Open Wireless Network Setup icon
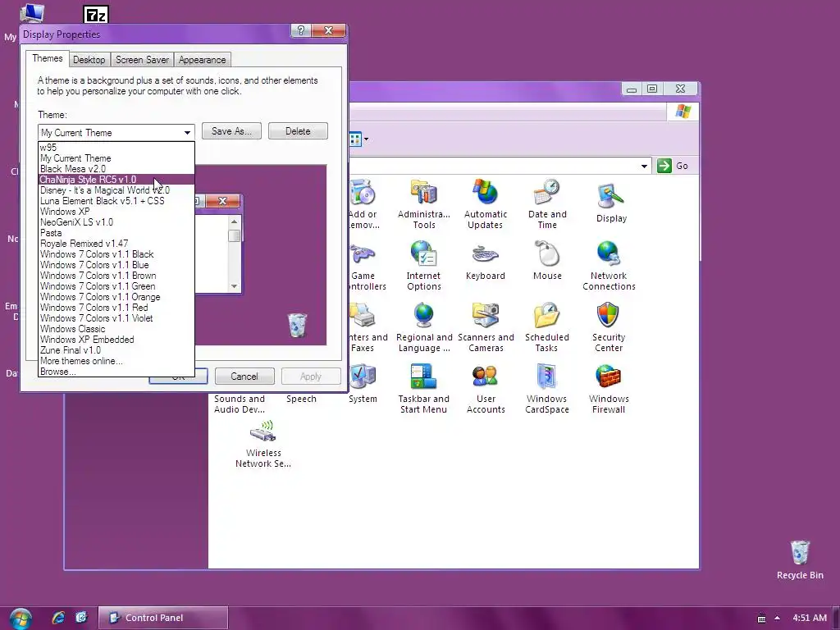Viewport: 840px width, 630px height. coord(263,444)
